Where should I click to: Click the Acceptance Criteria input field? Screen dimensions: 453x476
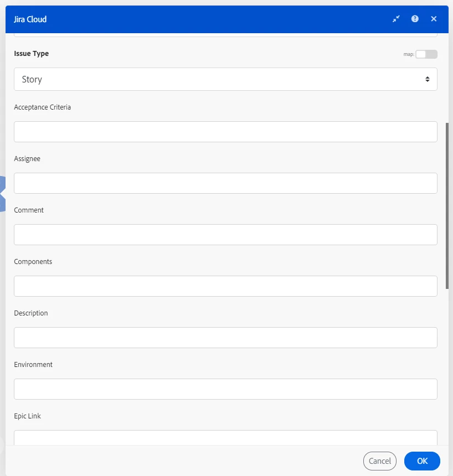225,132
